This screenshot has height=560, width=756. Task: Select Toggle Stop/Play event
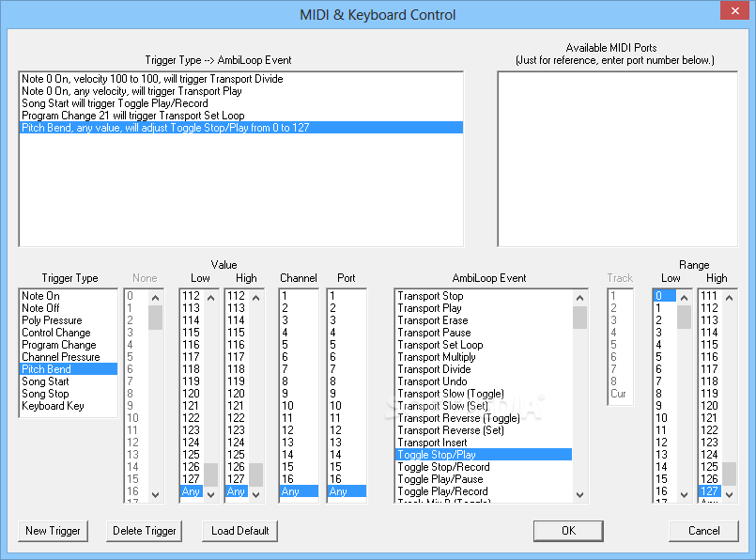click(x=484, y=455)
